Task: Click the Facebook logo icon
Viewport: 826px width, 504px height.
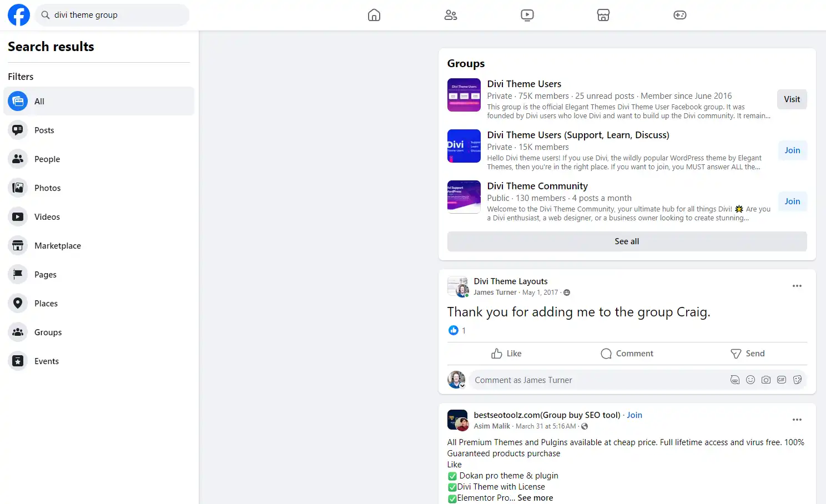Action: click(x=18, y=15)
